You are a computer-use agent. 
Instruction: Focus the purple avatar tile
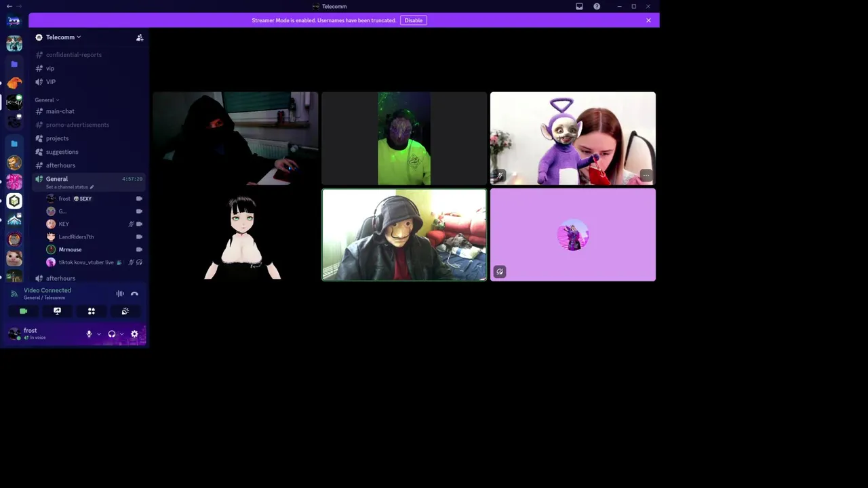pos(573,235)
